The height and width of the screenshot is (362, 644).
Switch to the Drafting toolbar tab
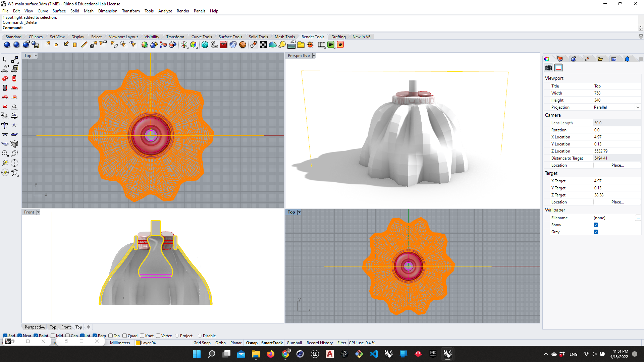click(x=338, y=37)
